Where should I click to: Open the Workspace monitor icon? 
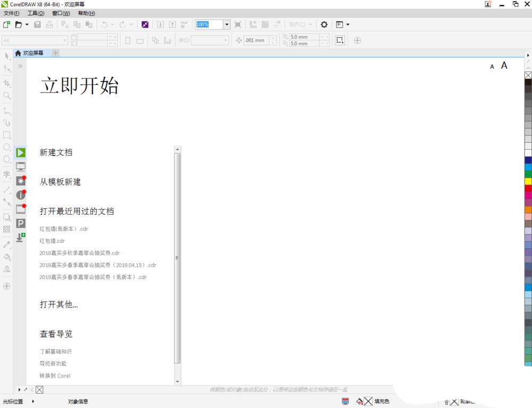coord(21,167)
